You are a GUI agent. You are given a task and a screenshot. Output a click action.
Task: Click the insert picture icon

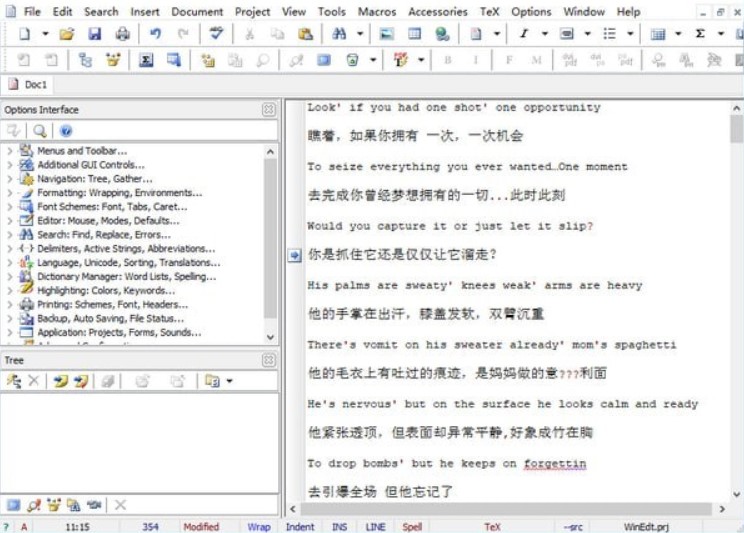[x=387, y=34]
